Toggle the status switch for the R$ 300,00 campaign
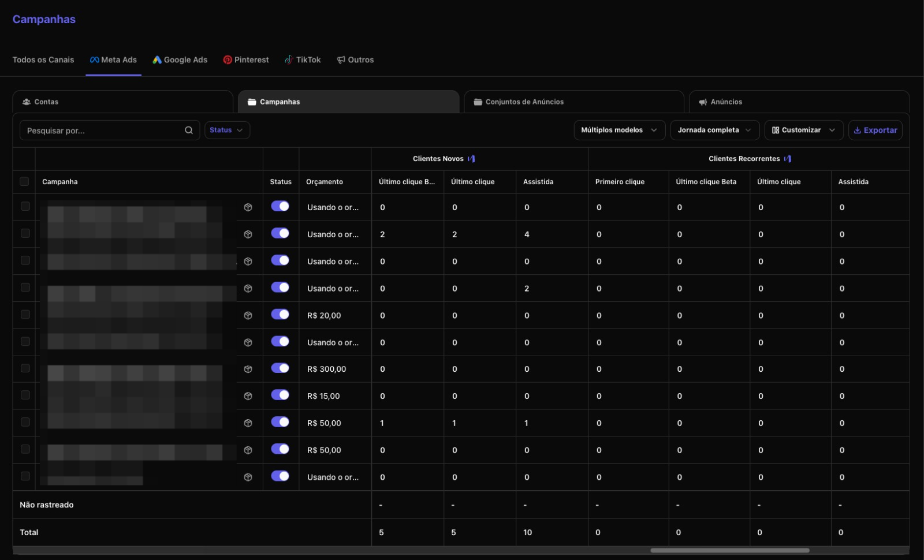The width and height of the screenshot is (924, 560). tap(280, 368)
